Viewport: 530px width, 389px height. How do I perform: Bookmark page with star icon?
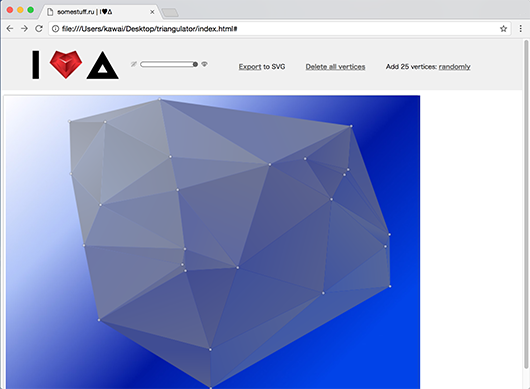pos(503,29)
